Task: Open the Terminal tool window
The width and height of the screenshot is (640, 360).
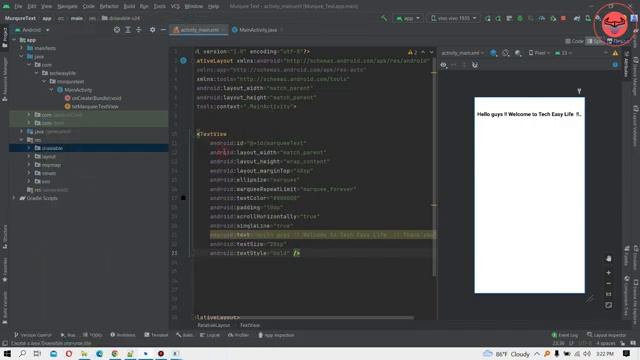Action: tap(156, 335)
